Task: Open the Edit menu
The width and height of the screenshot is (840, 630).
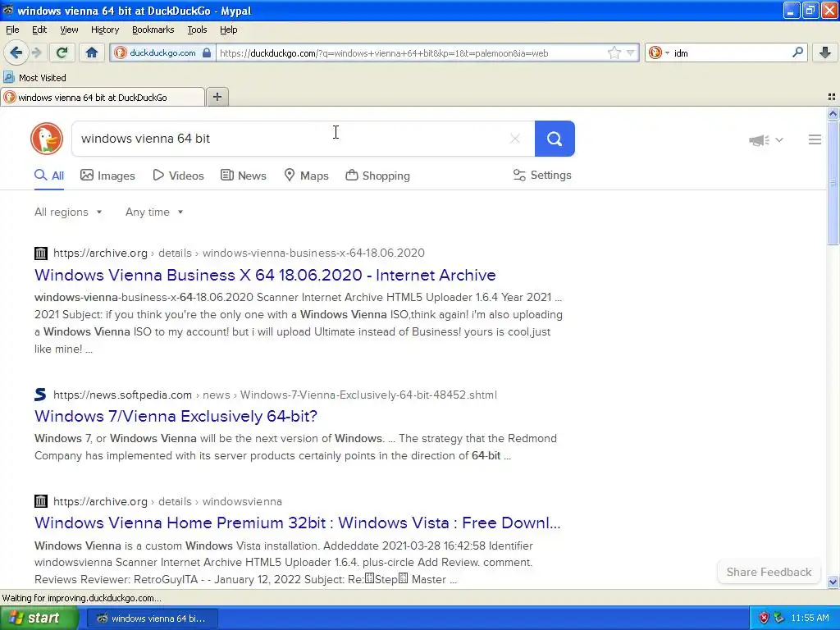Action: click(x=39, y=30)
